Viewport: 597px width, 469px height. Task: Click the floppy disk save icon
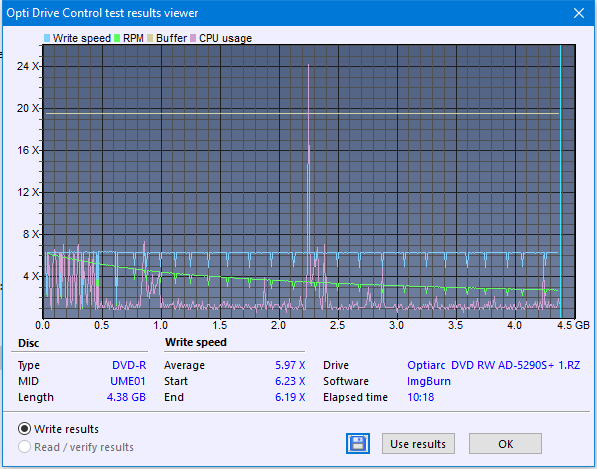point(358,443)
